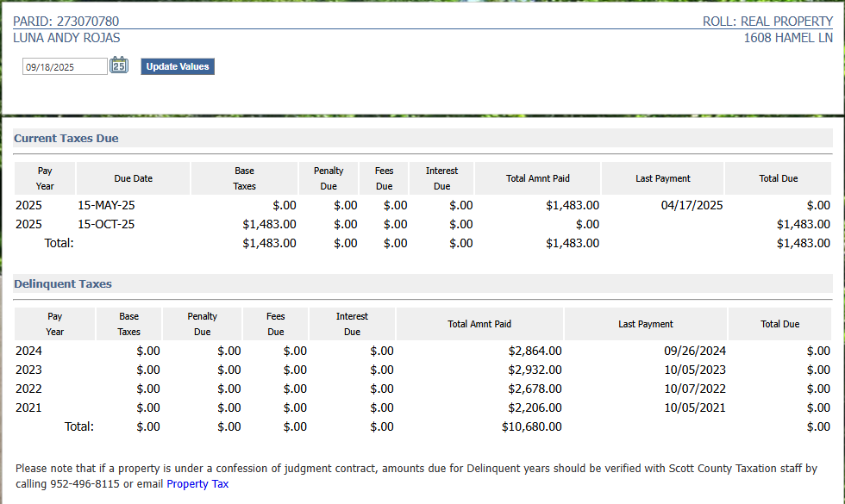Image resolution: width=845 pixels, height=504 pixels.
Task: Click the 2023 delinquent pay year row
Action: 28,370
